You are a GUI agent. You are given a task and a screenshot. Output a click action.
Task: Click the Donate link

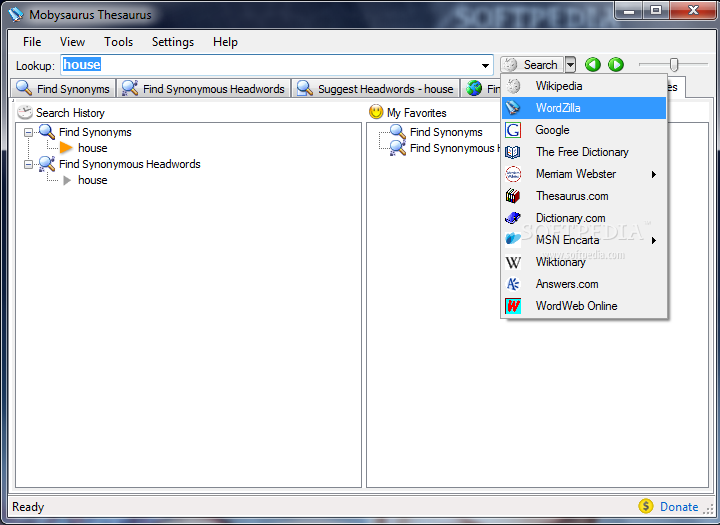679,507
